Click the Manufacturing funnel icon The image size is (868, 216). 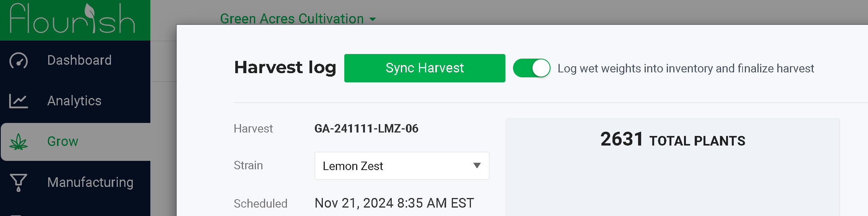[18, 183]
